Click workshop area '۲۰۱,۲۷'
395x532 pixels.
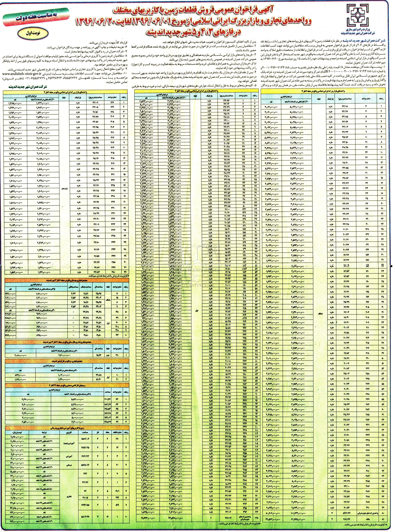[108, 399]
